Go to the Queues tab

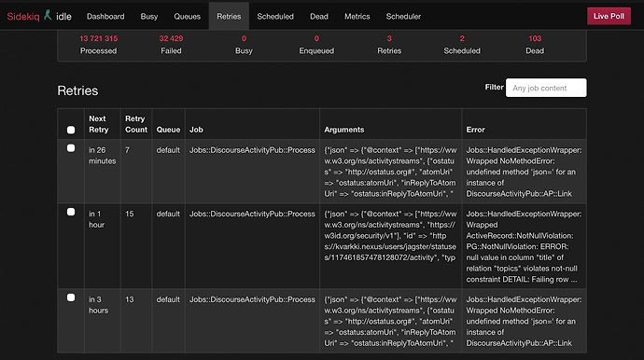(x=188, y=17)
